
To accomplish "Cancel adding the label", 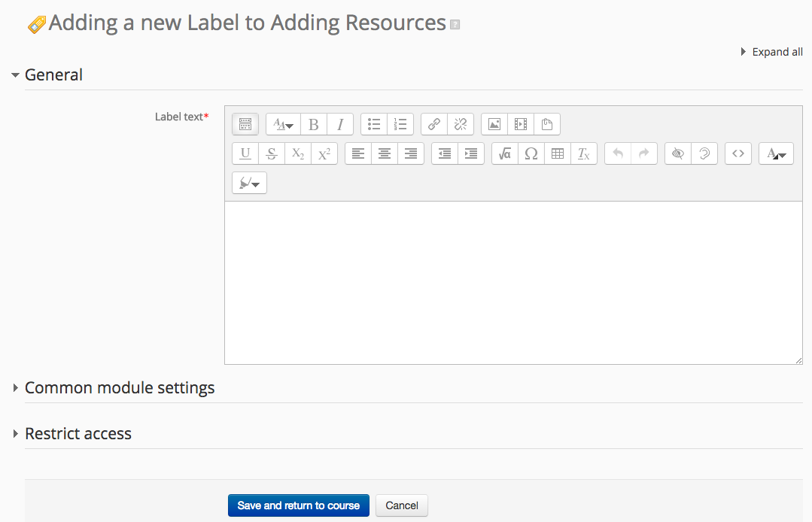I will click(402, 505).
